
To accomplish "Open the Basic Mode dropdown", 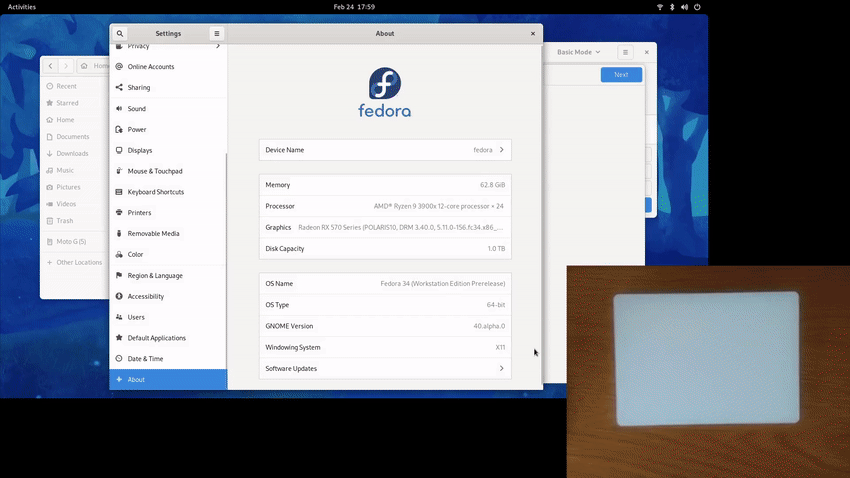I will click(x=579, y=52).
